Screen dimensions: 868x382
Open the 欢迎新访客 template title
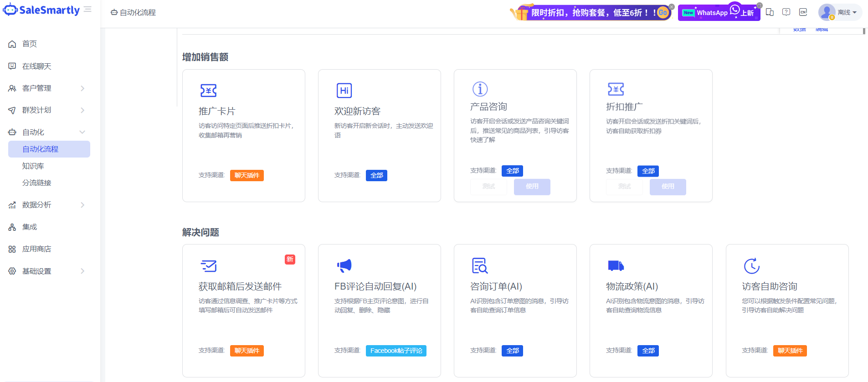point(357,111)
